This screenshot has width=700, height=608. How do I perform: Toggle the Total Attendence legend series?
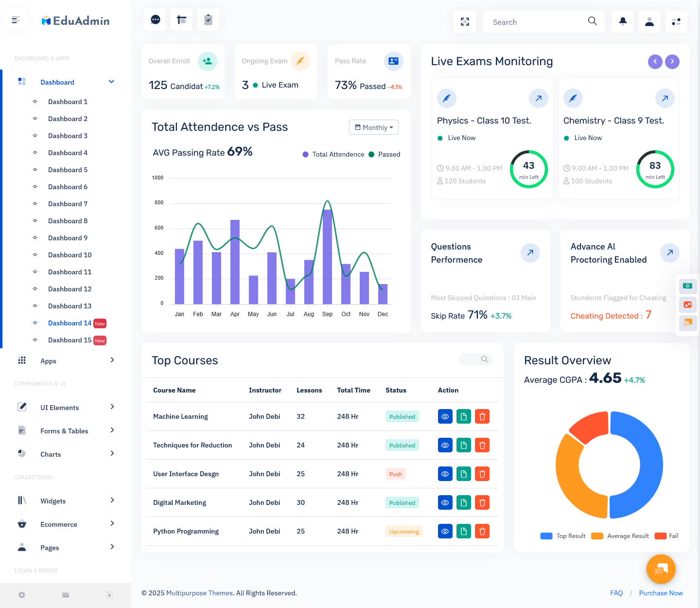pyautogui.click(x=333, y=155)
